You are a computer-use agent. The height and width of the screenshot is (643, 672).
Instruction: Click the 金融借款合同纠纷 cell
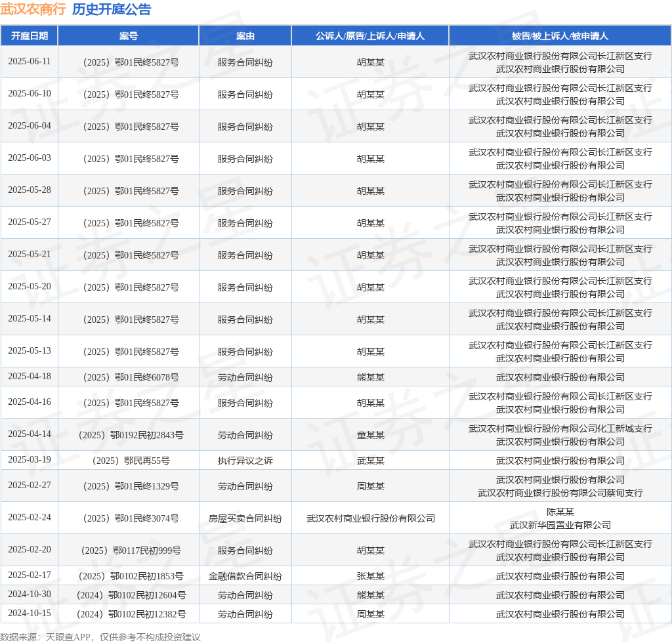point(245,576)
